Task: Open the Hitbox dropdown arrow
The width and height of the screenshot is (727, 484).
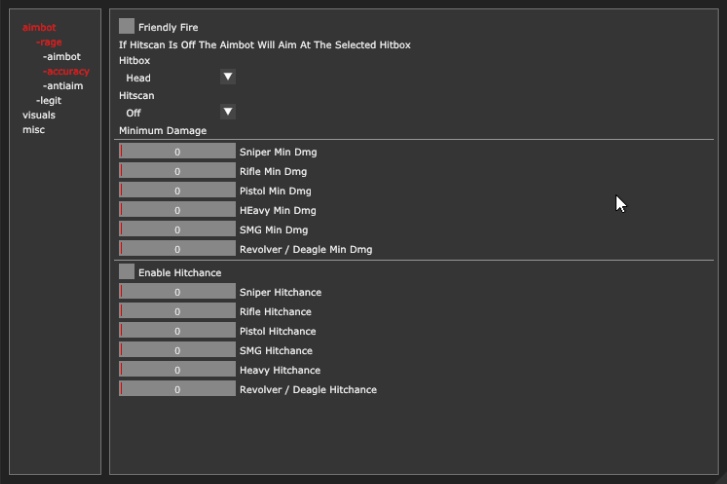Action: [228, 77]
